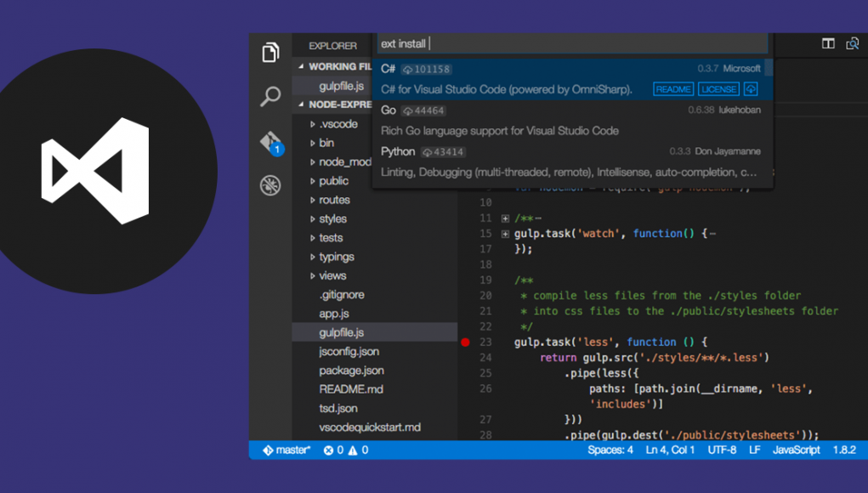Screen dimensions: 868x493
Task: Click the .pipe(gulp.dest code on line 28
Action: pos(691,435)
